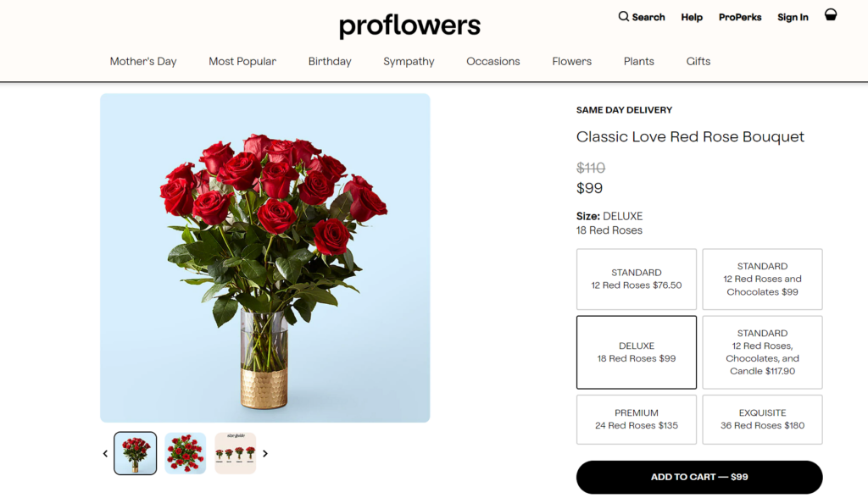Select 12 Red Roses and Chocolates option
Screen dimensions: 868x498
(762, 279)
